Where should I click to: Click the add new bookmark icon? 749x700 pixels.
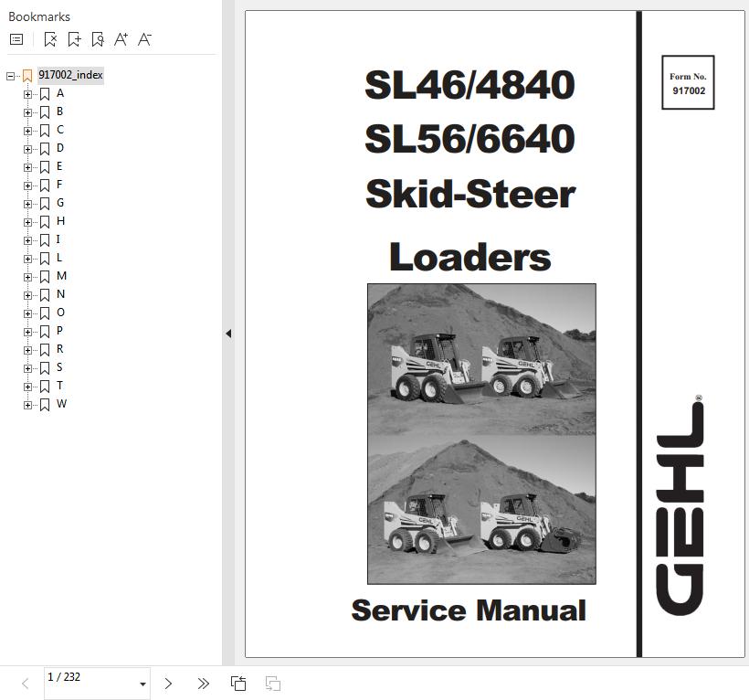point(74,39)
